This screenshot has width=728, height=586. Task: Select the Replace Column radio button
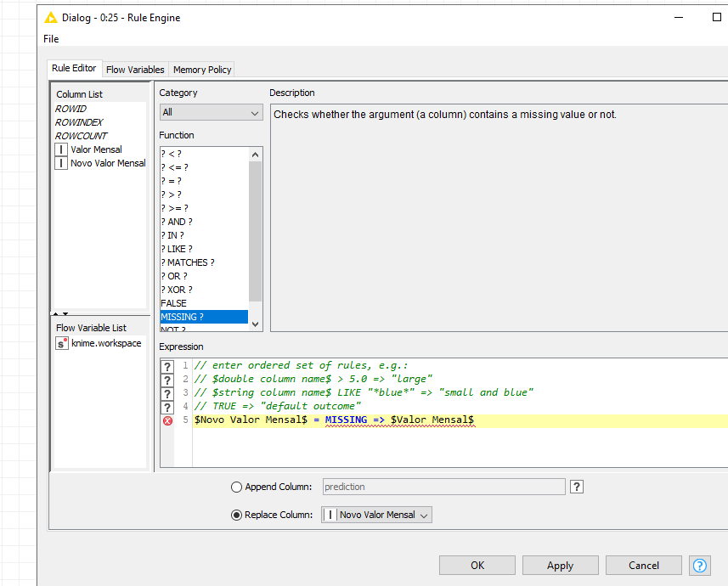click(237, 515)
